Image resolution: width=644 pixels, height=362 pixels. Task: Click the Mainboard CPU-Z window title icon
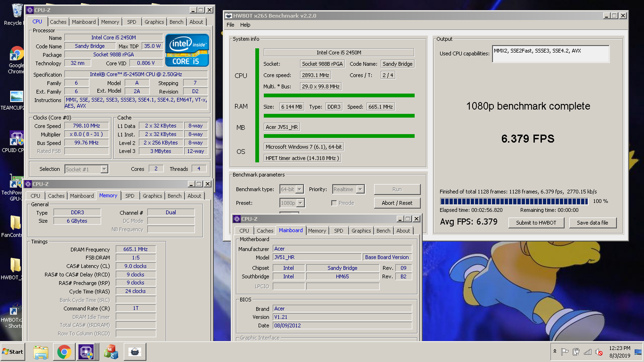click(x=237, y=219)
